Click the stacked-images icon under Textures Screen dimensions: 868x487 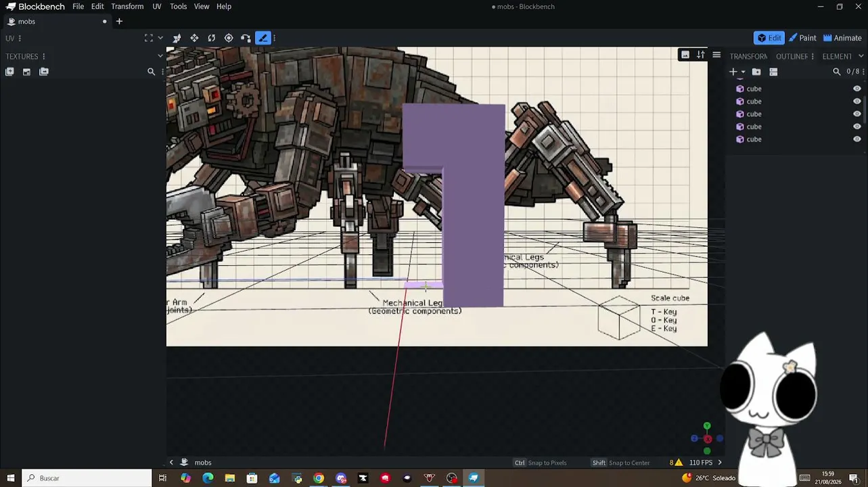click(x=44, y=72)
